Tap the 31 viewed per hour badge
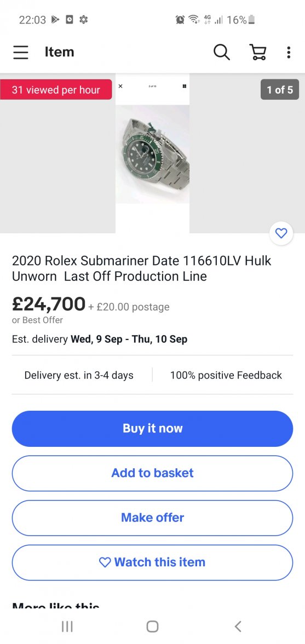Screen dimensions: 305x644 click(56, 90)
